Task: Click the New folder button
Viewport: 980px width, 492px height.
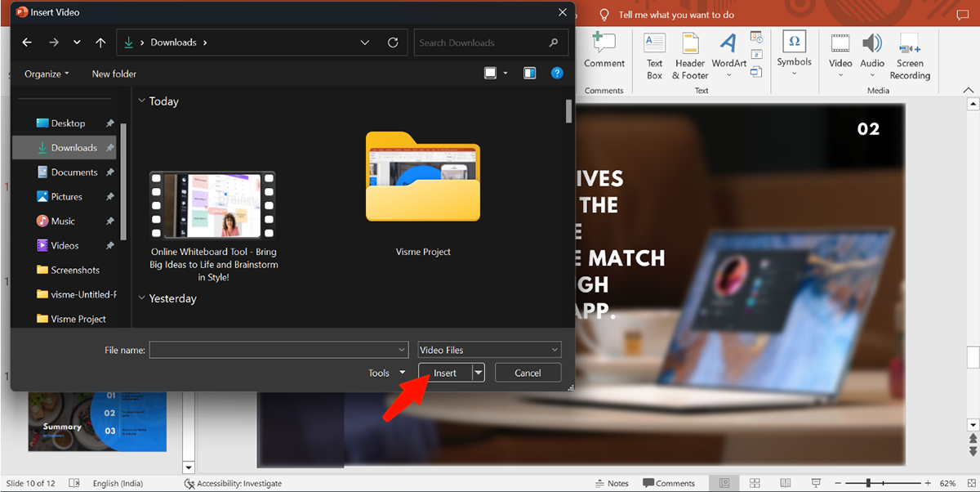Action: (114, 74)
